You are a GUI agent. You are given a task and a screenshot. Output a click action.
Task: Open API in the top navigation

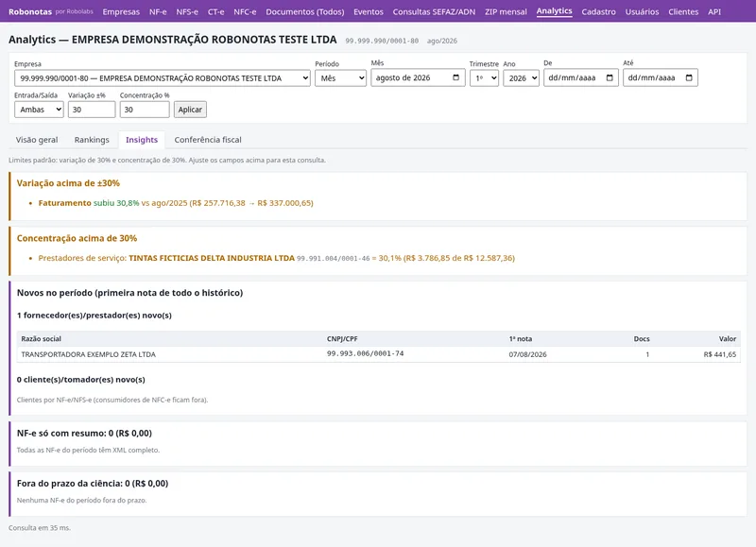(714, 11)
